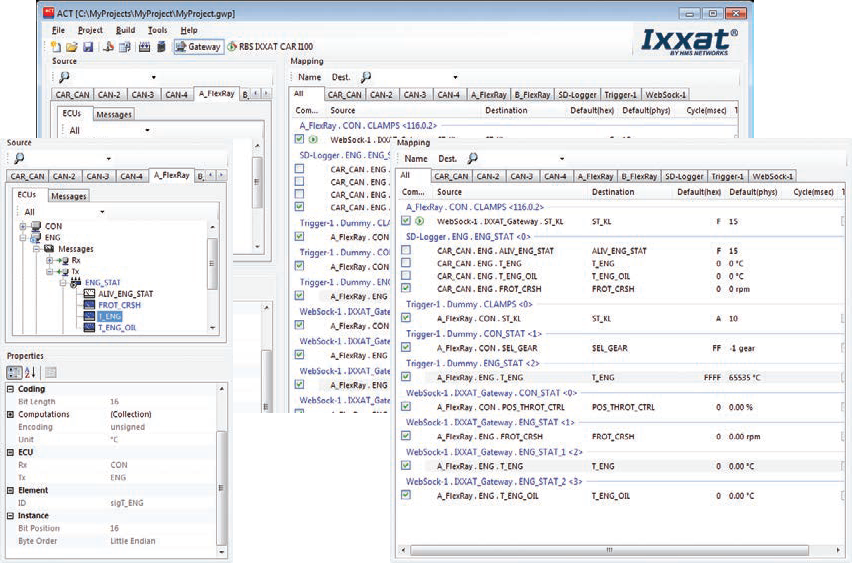Click horizontal scrollbar at bottom of enlarged Mapping

click(609, 550)
